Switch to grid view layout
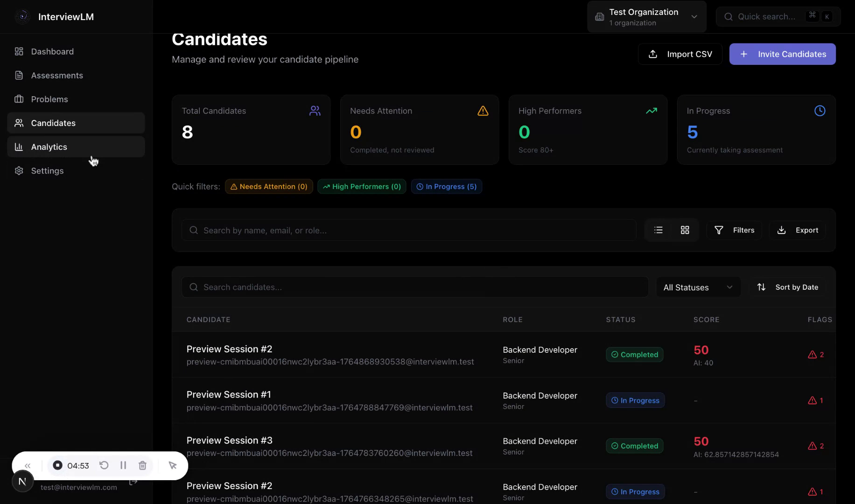This screenshot has height=504, width=855. pyautogui.click(x=685, y=230)
